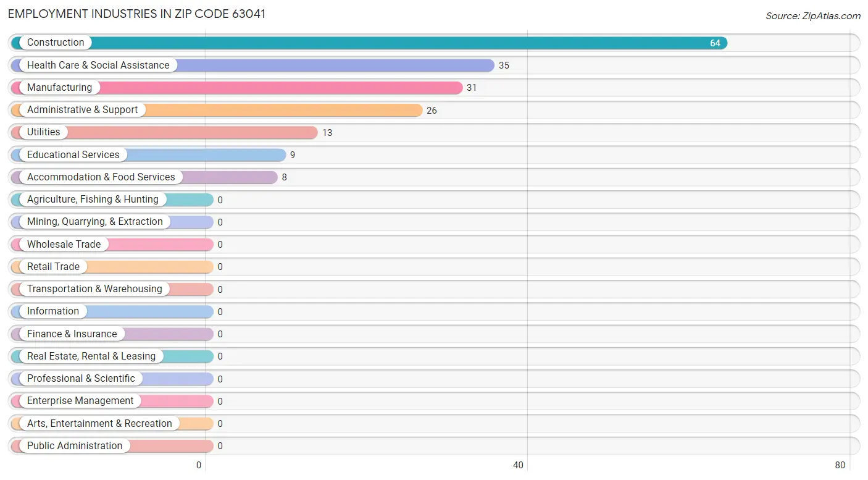Viewport: 868px width, 480px height.
Task: Click the Real Estate, Rental & Leasing label
Action: click(91, 356)
